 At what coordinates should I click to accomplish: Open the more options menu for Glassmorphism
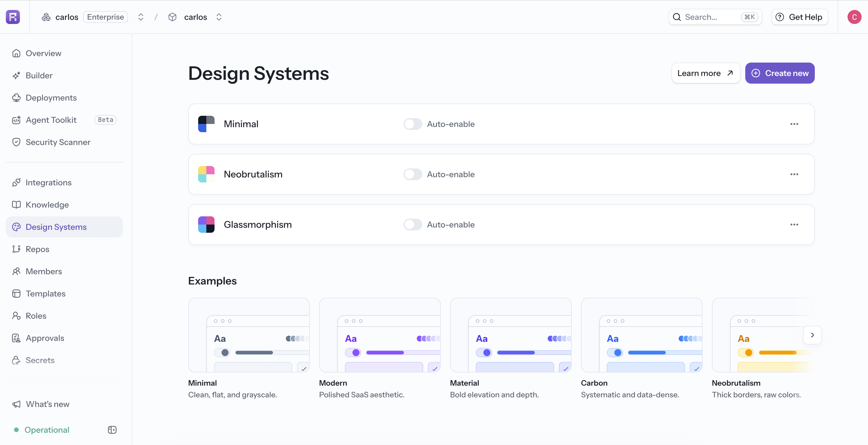[x=794, y=225]
